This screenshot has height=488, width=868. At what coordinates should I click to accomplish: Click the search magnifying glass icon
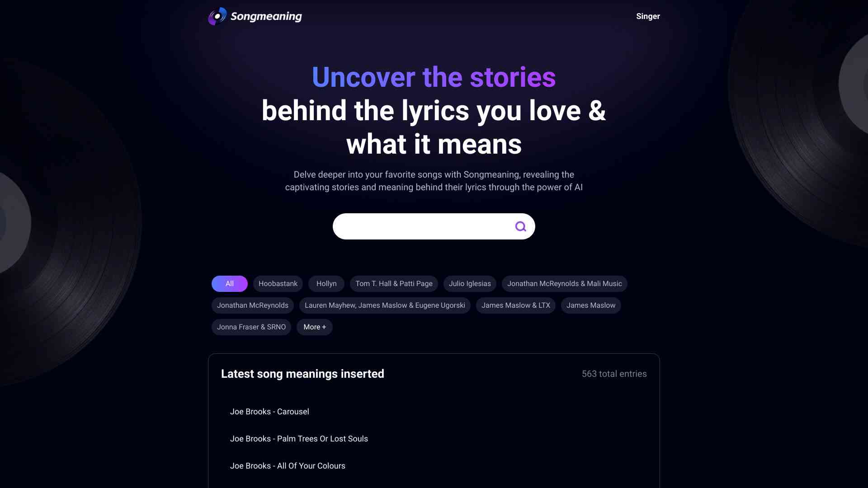pos(519,226)
